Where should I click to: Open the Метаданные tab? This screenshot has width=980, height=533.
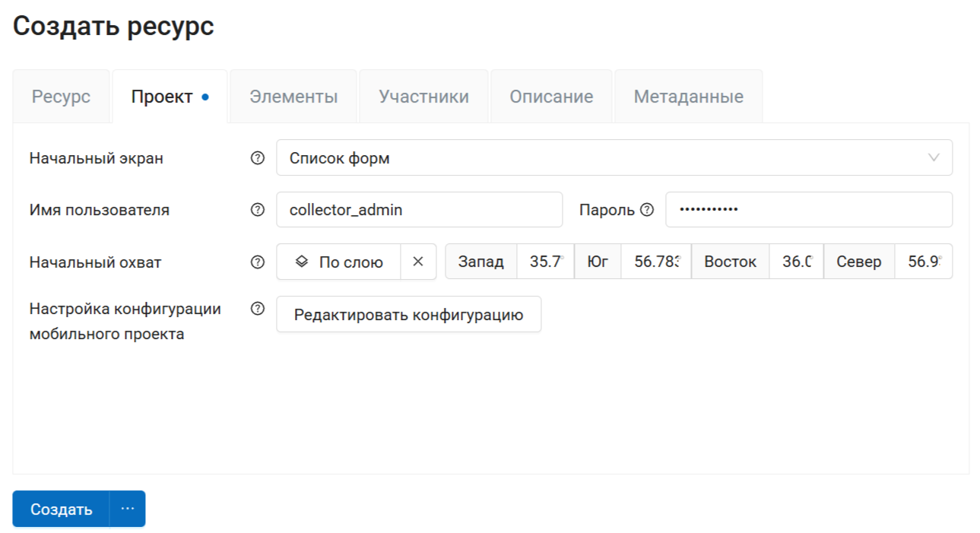pyautogui.click(x=688, y=97)
